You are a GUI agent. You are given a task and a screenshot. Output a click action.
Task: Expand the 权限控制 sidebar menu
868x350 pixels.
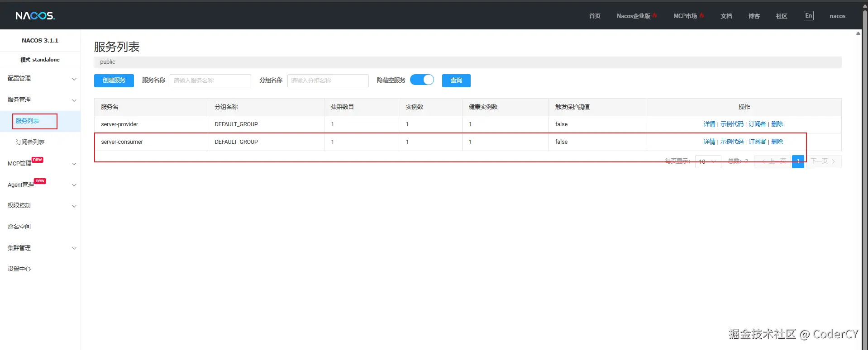click(40, 206)
